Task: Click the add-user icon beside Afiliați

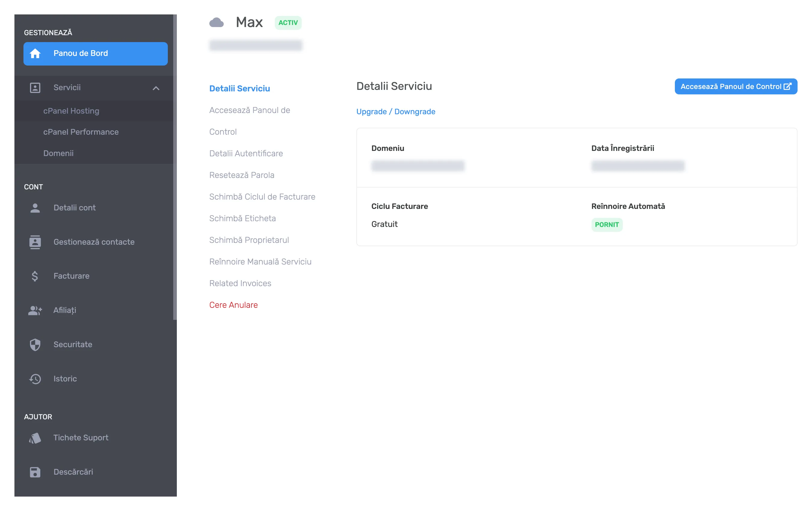Action: coord(35,310)
